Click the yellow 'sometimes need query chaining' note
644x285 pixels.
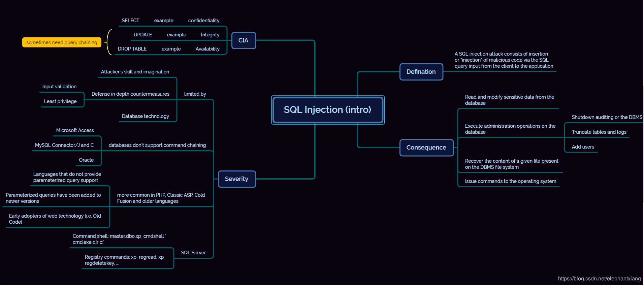(62, 42)
